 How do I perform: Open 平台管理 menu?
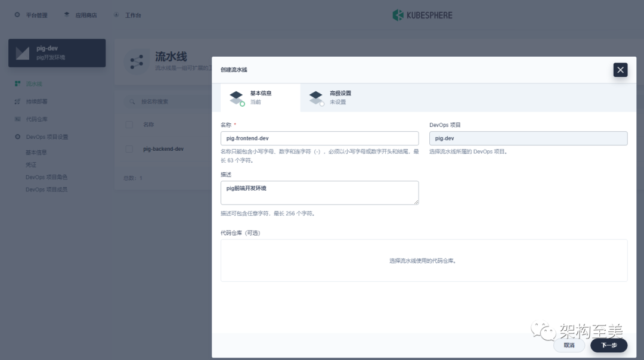36,15
